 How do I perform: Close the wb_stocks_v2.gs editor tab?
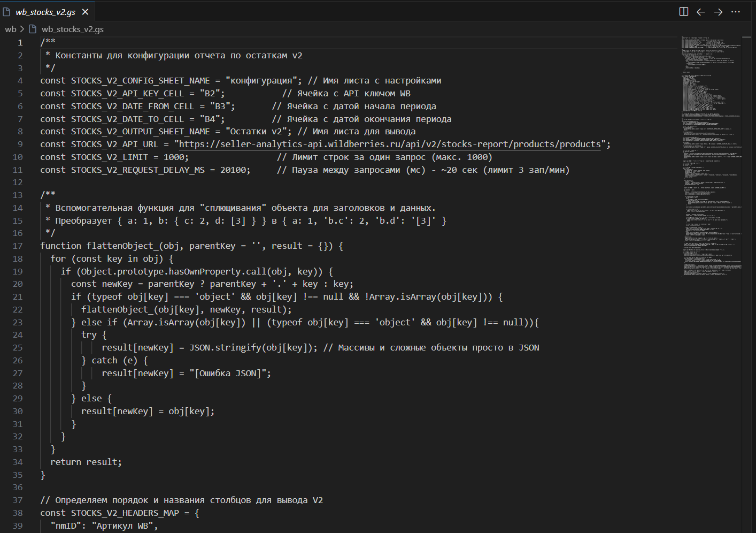pyautogui.click(x=84, y=11)
